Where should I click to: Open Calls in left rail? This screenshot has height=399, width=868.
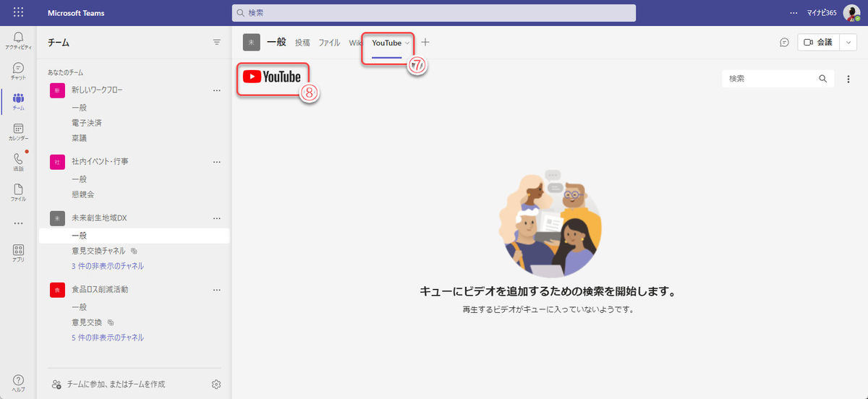pyautogui.click(x=18, y=162)
